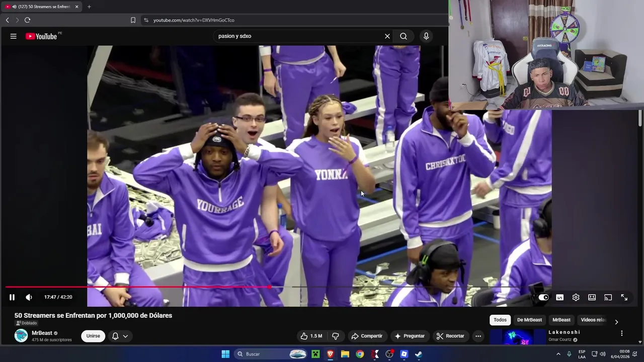Viewport: 644px width, 362px height.
Task: Clear the search box text
Action: pyautogui.click(x=387, y=36)
